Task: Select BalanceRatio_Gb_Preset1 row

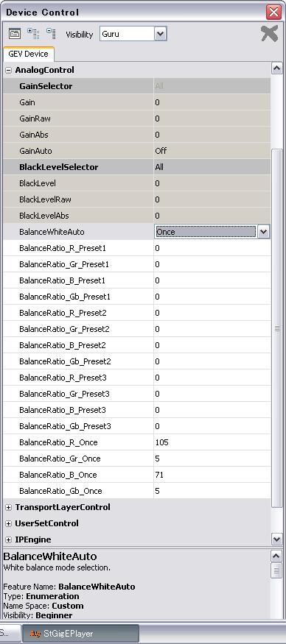Action: click(x=136, y=297)
